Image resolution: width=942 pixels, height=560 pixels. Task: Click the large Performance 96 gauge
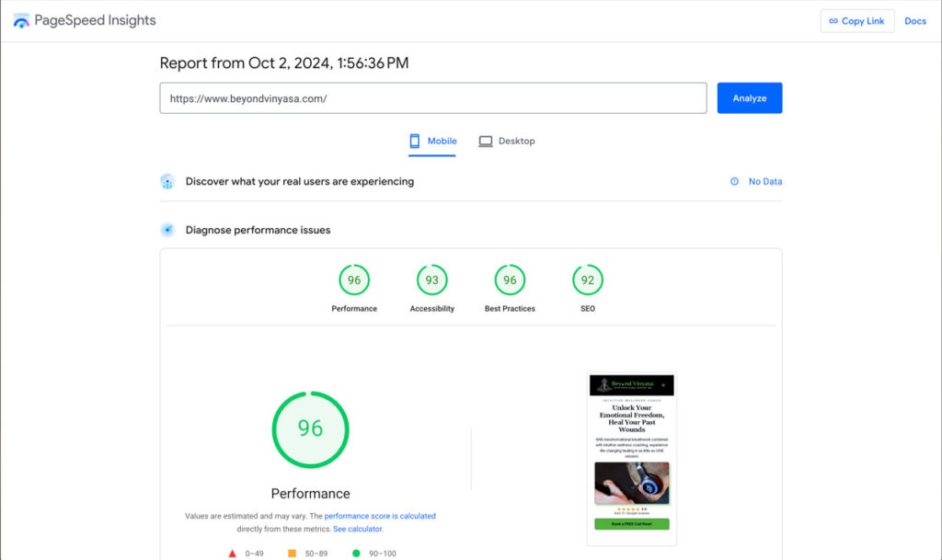tap(310, 429)
